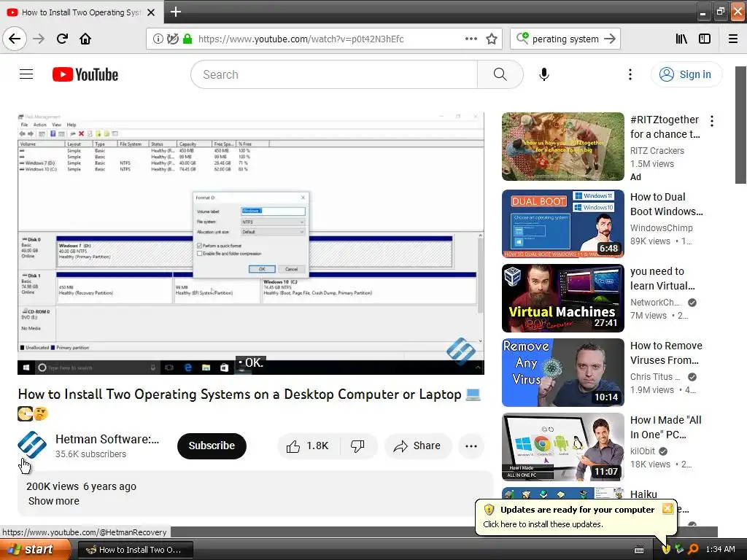Dislike the video with thumbs down
Screen dimensions: 747x560
pos(357,446)
